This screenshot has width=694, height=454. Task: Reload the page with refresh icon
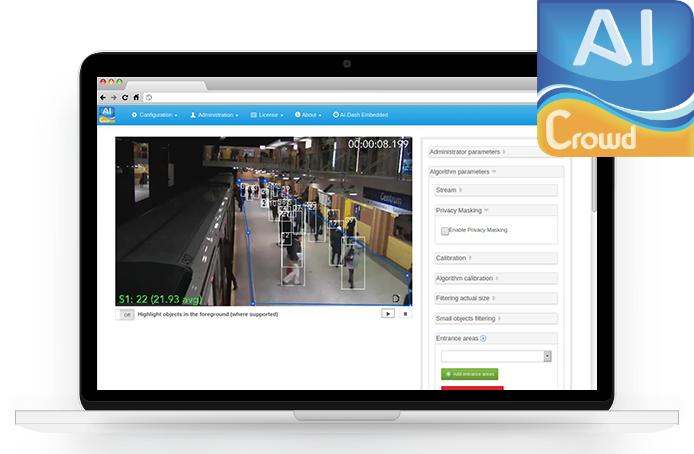coord(125,97)
